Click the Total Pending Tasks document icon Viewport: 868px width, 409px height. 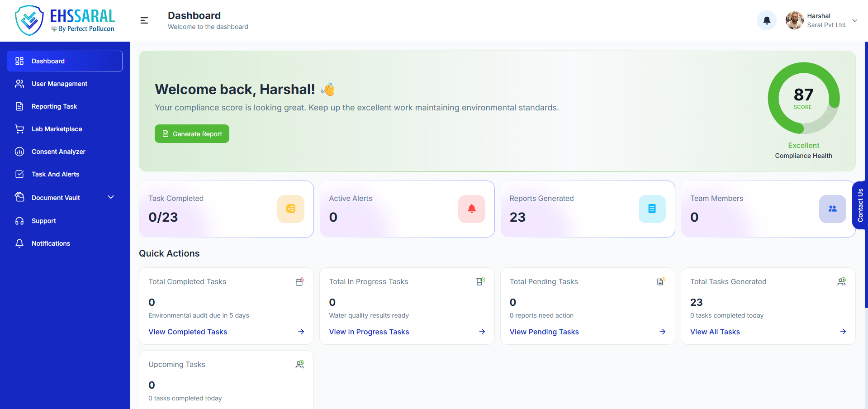coord(661,282)
